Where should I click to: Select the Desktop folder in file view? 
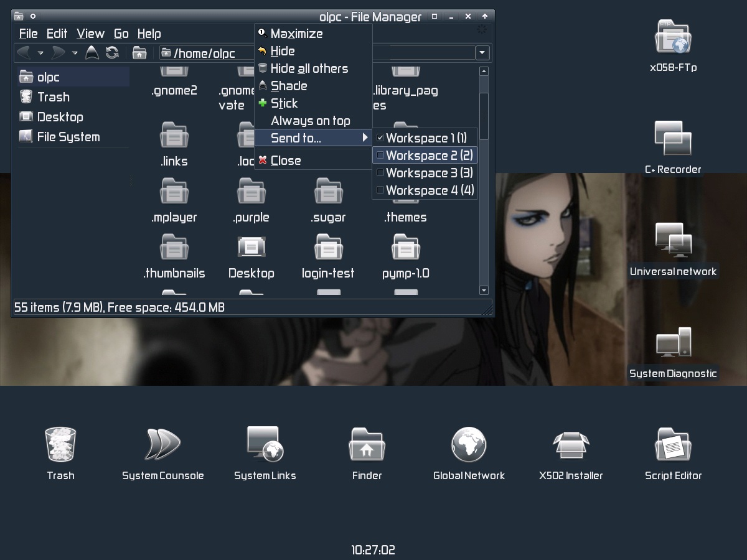coord(251,256)
